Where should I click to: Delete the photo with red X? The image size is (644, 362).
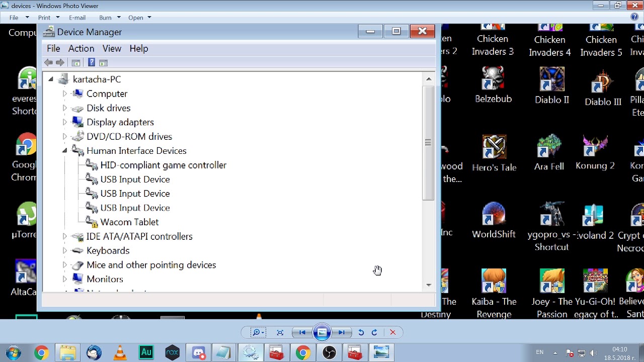(x=393, y=332)
